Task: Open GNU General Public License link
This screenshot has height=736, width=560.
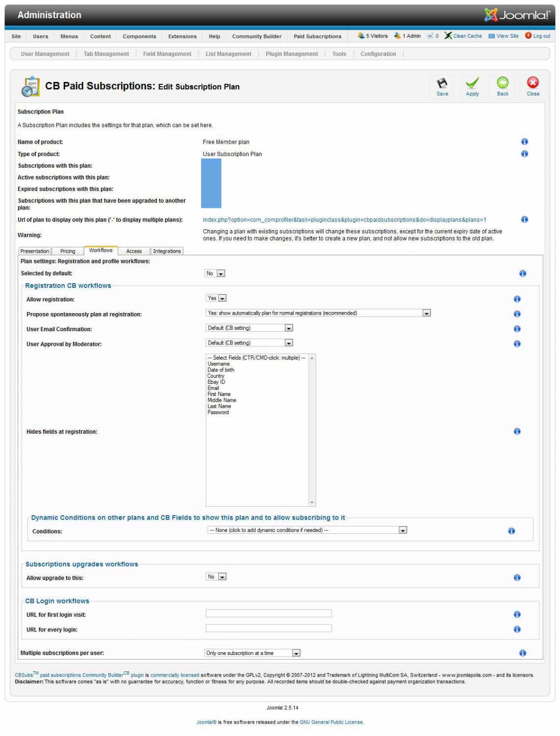Action: click(x=331, y=722)
